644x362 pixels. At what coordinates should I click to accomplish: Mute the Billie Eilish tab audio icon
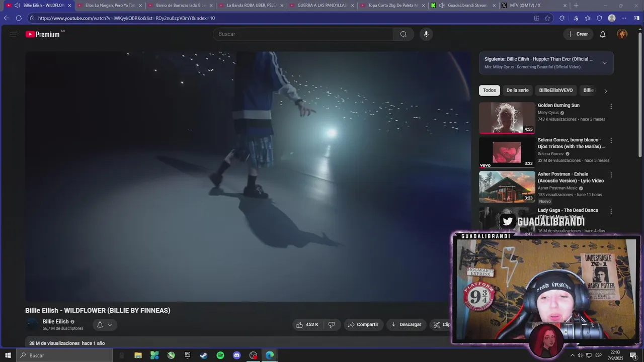click(x=17, y=6)
